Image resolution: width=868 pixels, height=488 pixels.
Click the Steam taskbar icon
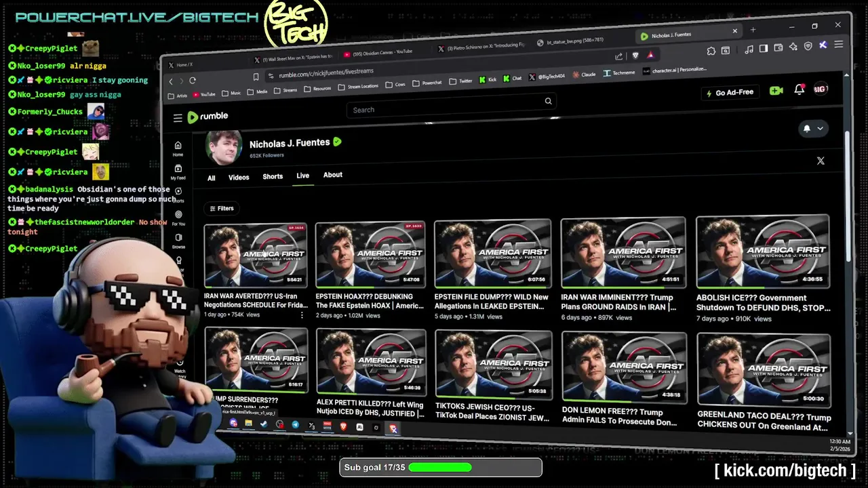(x=264, y=424)
